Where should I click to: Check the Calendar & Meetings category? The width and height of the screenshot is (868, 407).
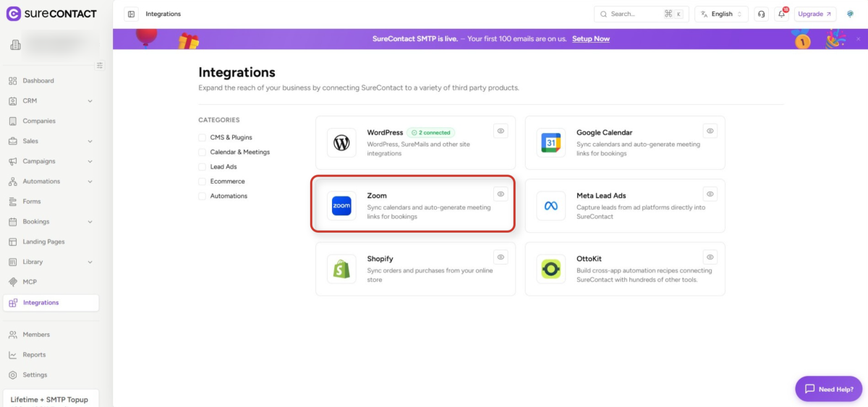(203, 152)
